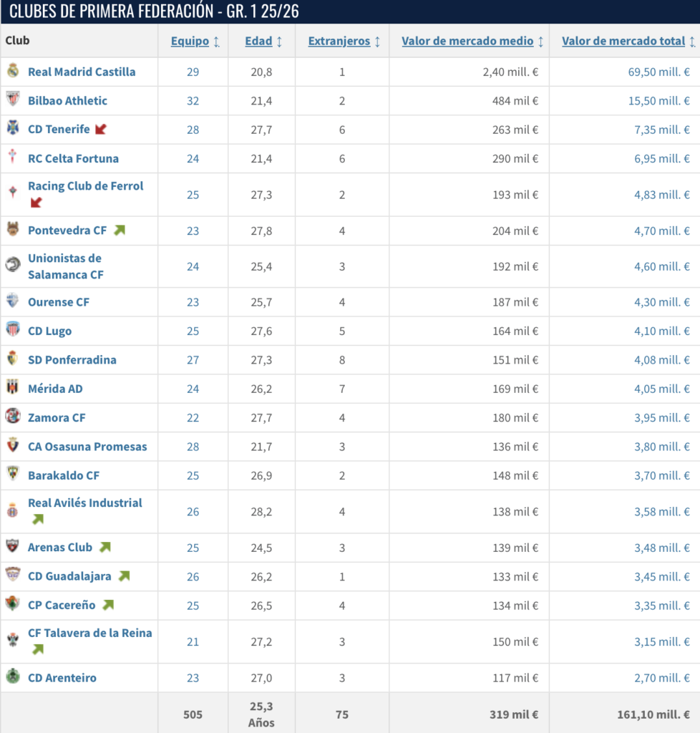The image size is (700, 733).
Task: Click the CA Osasuna Promesas crest
Action: (13, 445)
